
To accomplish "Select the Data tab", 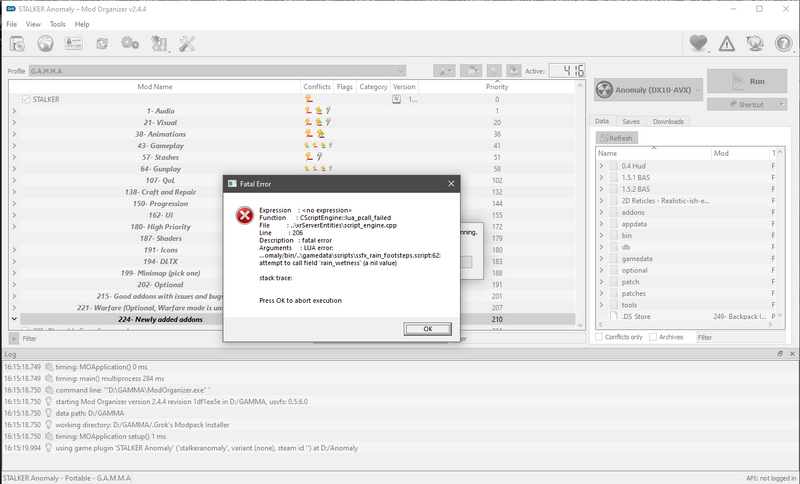I will [x=602, y=121].
